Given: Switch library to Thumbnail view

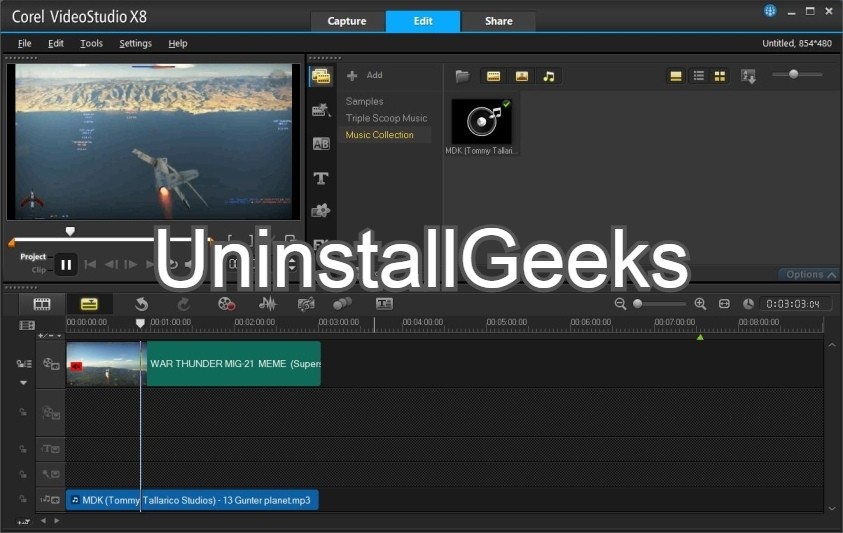Looking at the screenshot, I should tap(719, 76).
